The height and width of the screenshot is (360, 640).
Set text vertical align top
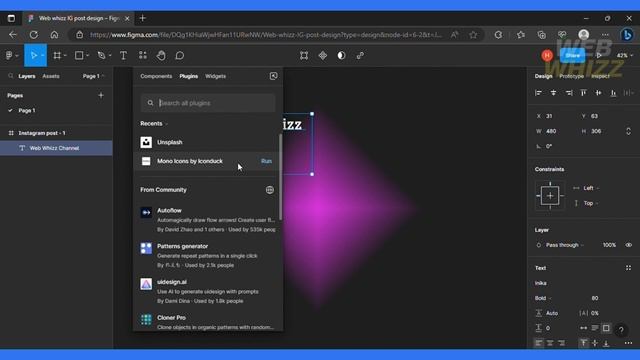(584, 343)
